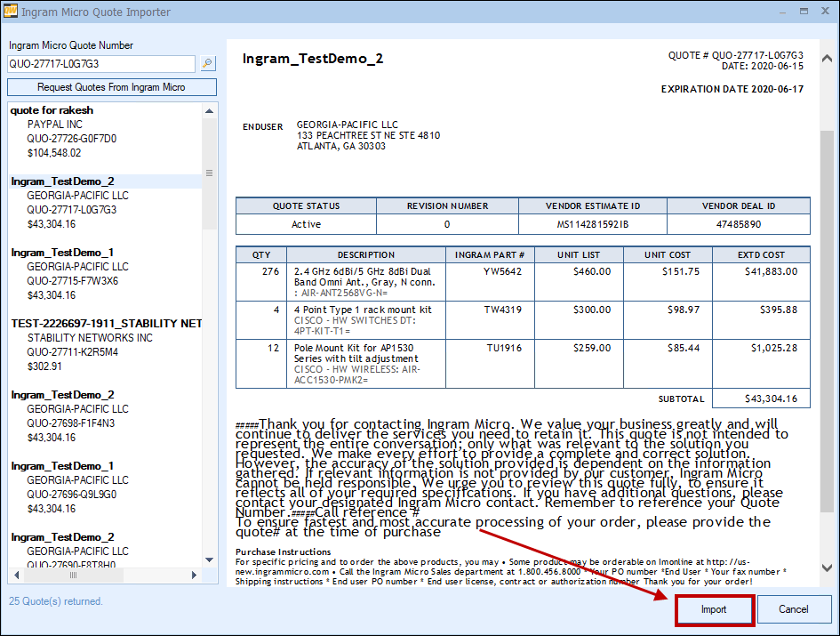Click the Ingram Micro Quote Number label
The image size is (840, 636).
(71, 45)
